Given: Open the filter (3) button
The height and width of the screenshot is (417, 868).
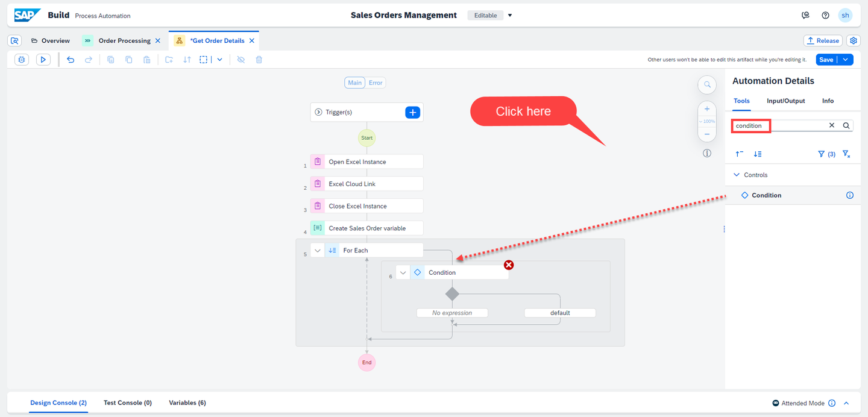Looking at the screenshot, I should [x=826, y=154].
